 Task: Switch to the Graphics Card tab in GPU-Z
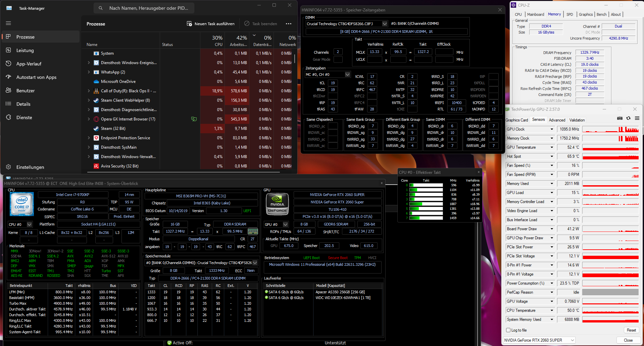pos(517,120)
